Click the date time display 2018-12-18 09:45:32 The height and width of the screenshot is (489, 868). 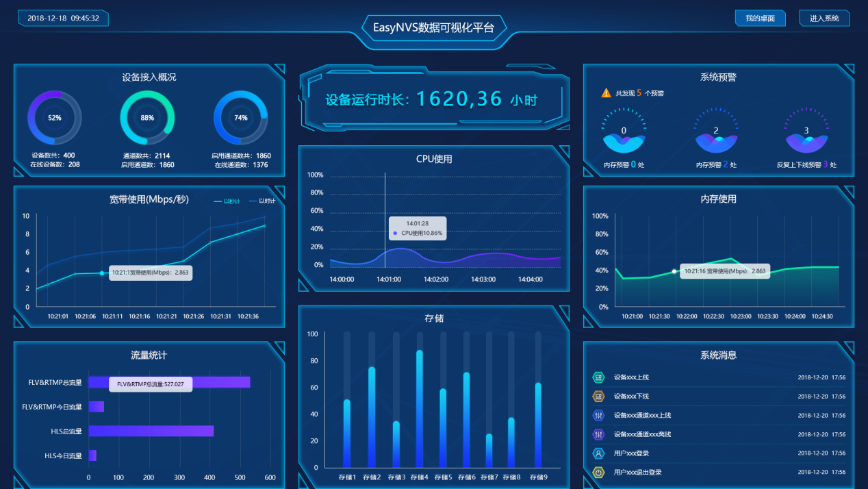63,18
